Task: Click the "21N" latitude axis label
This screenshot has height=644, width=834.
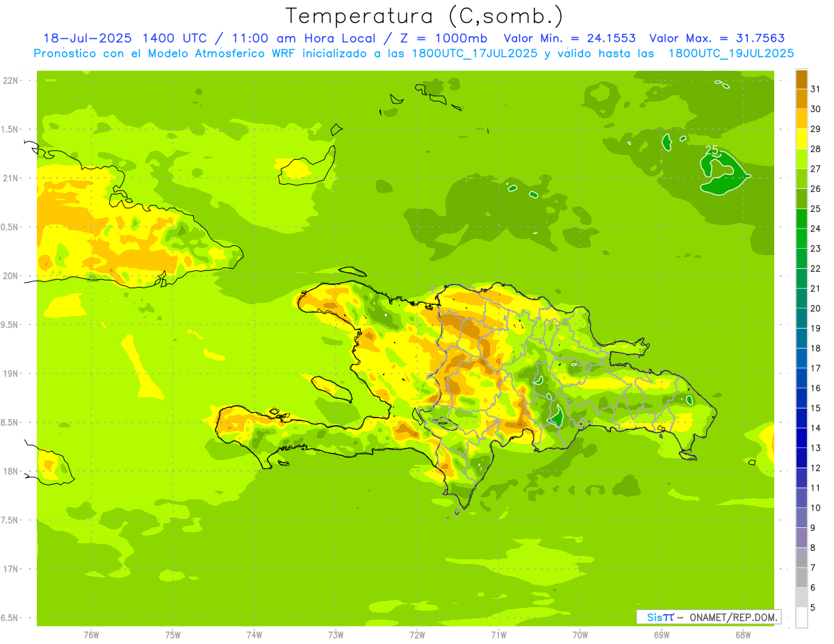Action: coord(10,178)
